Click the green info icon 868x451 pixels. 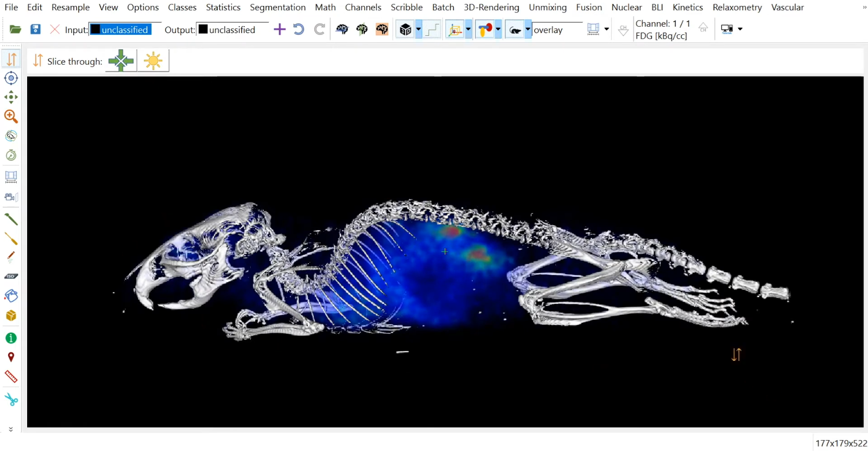(11, 338)
